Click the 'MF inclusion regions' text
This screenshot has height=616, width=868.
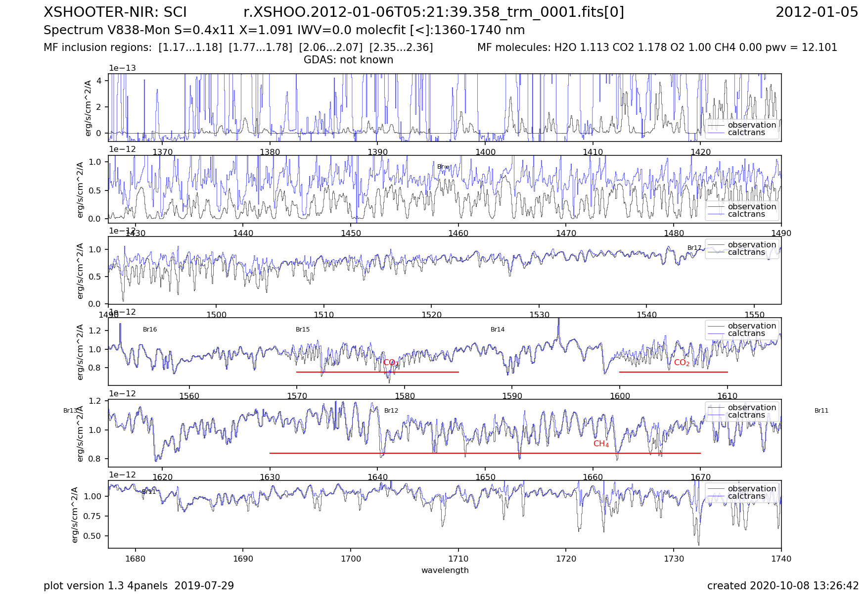[x=238, y=47]
